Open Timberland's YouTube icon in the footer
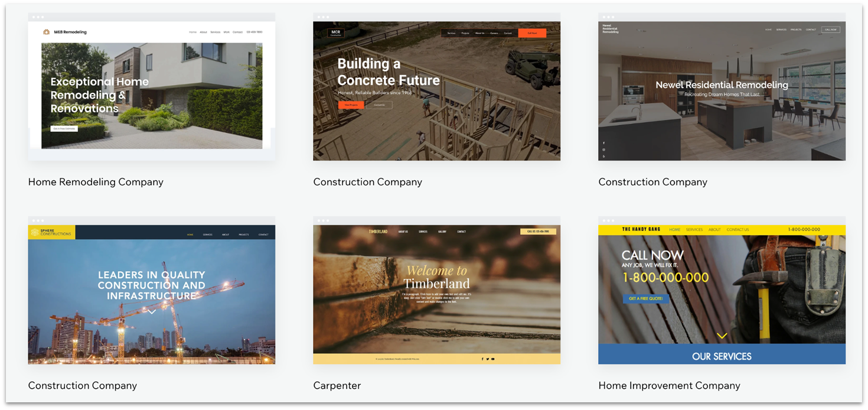Screen dimensions: 868x410 492,359
